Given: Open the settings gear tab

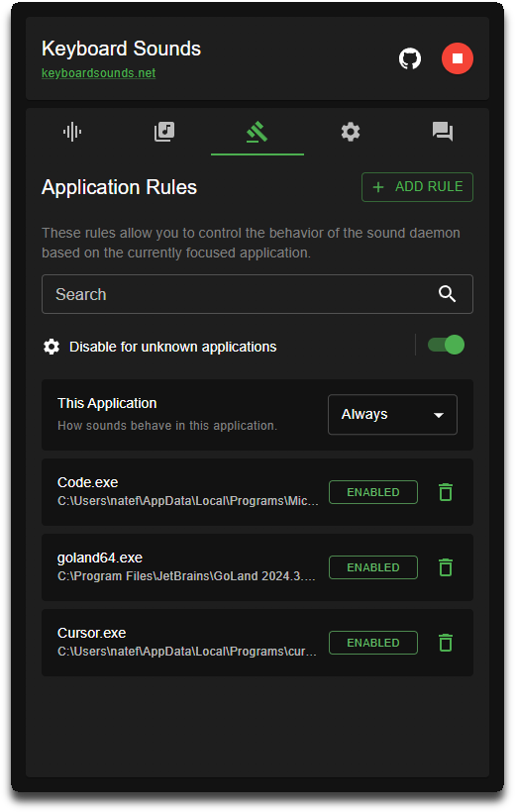Looking at the screenshot, I should (x=351, y=132).
